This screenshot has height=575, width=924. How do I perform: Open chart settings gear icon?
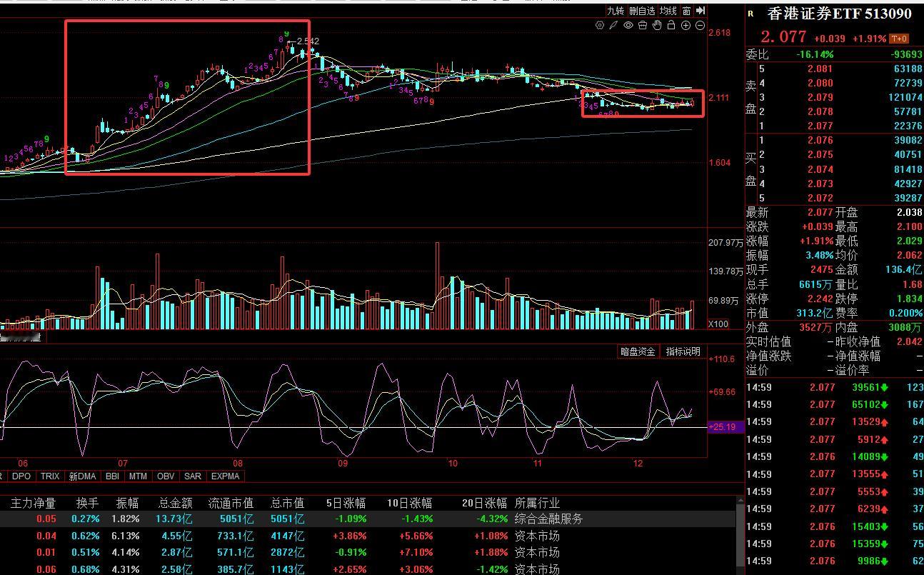tap(600, 26)
